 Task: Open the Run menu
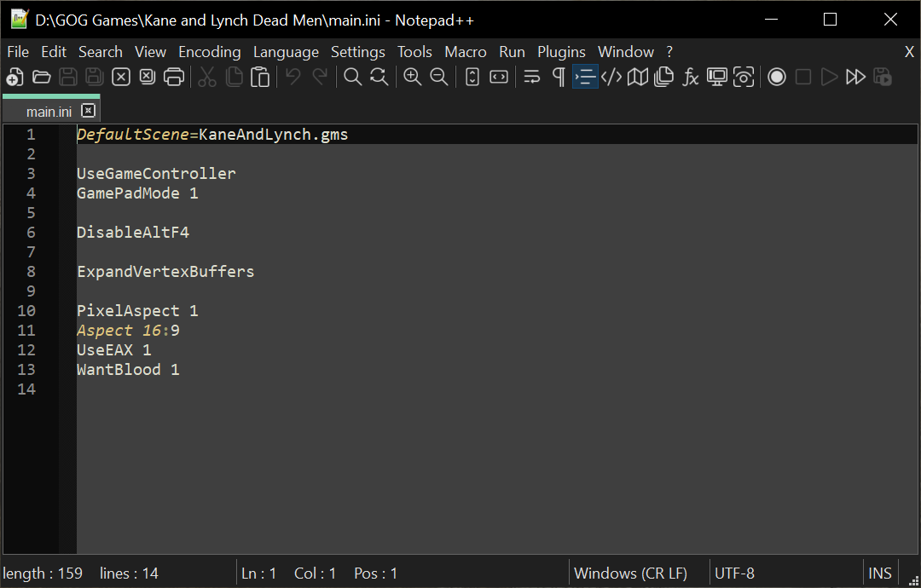[x=512, y=52]
